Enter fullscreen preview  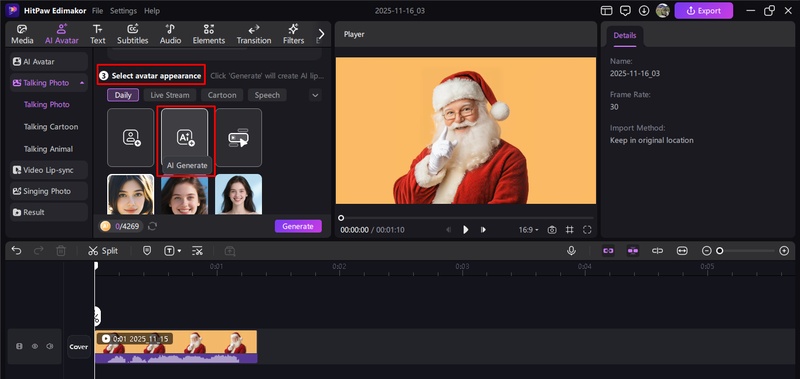587,230
